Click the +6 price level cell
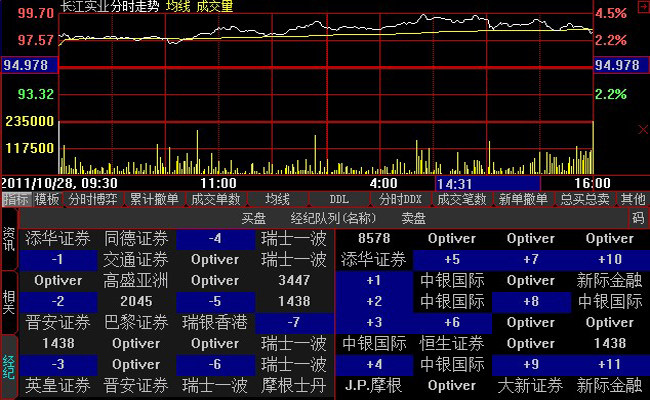650x400 pixels. [x=452, y=322]
